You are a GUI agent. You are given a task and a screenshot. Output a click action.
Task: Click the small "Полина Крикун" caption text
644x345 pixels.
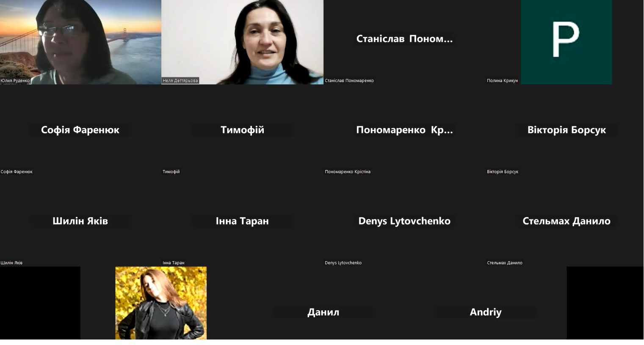502,81
